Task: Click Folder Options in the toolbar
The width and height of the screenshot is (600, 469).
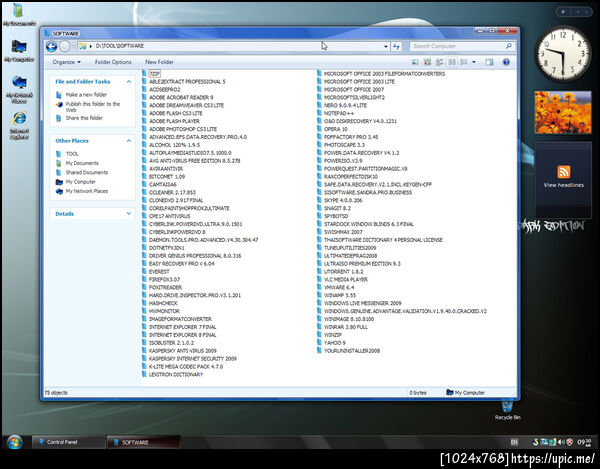Action: pyautogui.click(x=113, y=62)
